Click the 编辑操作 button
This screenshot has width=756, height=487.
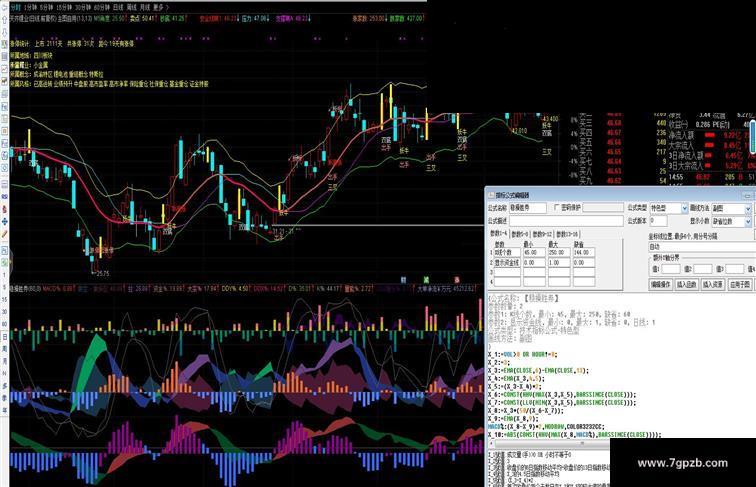(x=661, y=284)
